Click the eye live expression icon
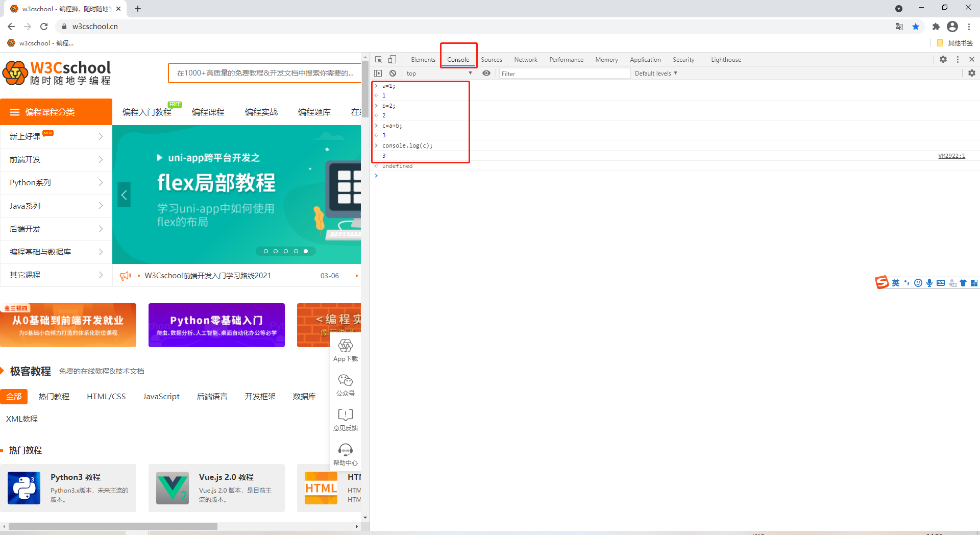 486,74
